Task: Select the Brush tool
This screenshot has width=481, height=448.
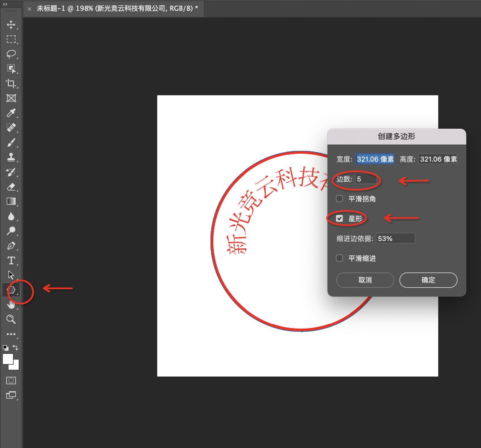Action: [x=11, y=142]
